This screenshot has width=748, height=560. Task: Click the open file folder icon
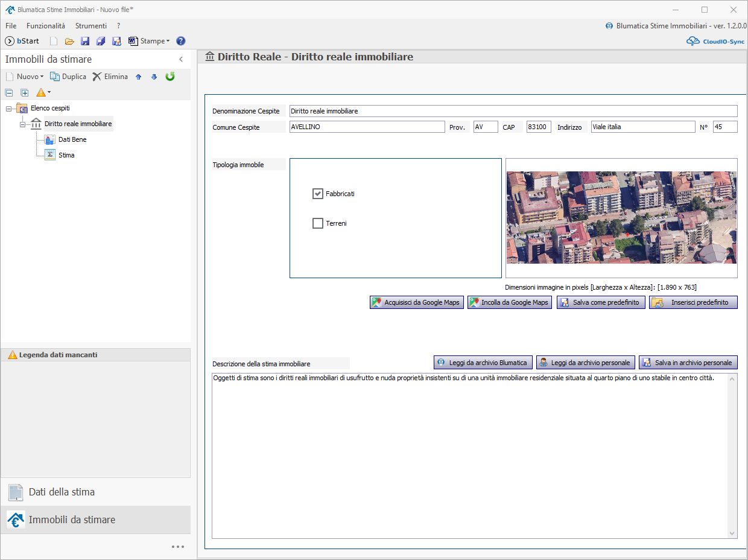click(x=69, y=41)
